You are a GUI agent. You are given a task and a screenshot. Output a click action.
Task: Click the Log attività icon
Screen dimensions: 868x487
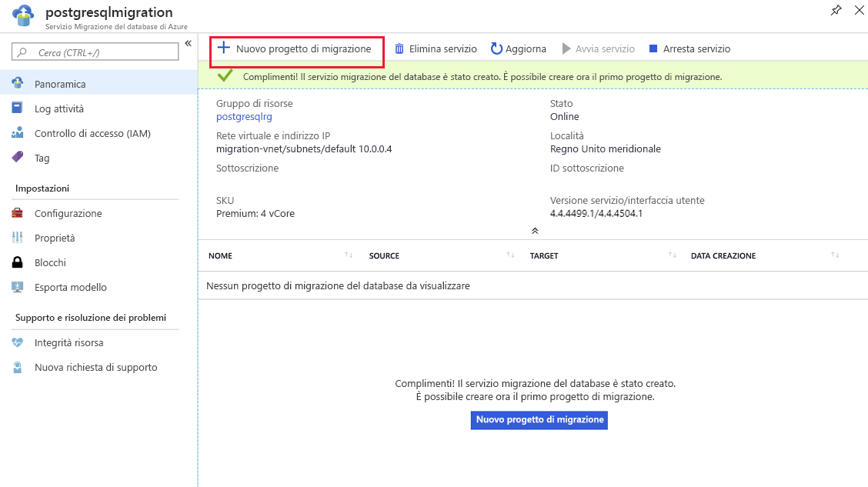(x=17, y=108)
